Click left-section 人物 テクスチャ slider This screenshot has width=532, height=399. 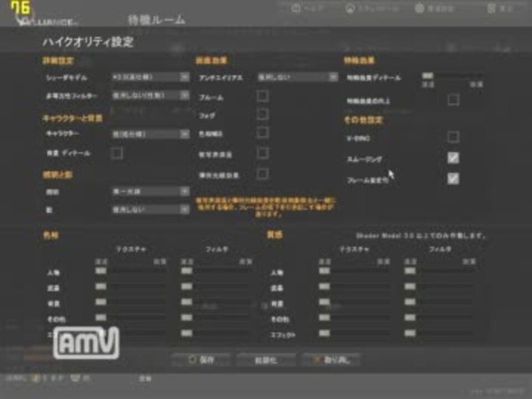pos(131,271)
